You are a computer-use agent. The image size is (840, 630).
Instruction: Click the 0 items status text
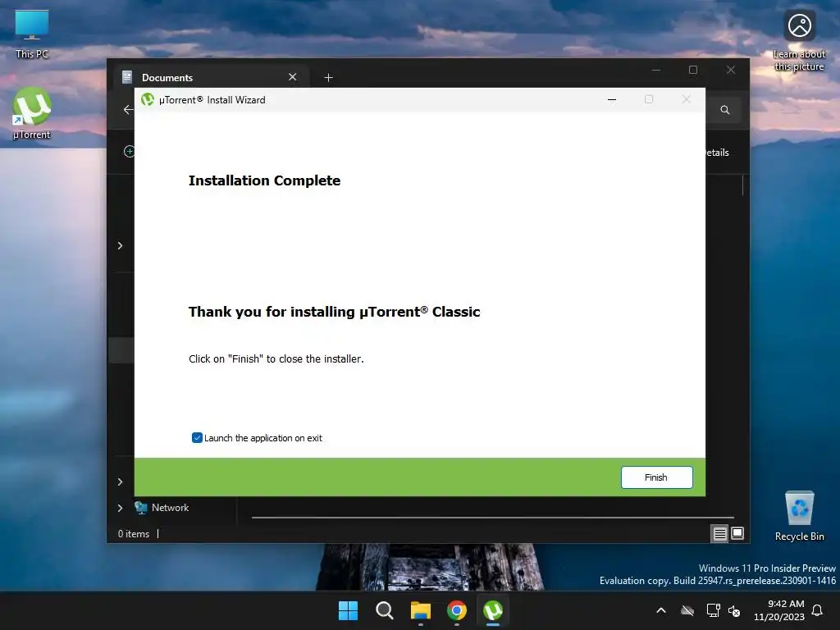[x=134, y=533]
